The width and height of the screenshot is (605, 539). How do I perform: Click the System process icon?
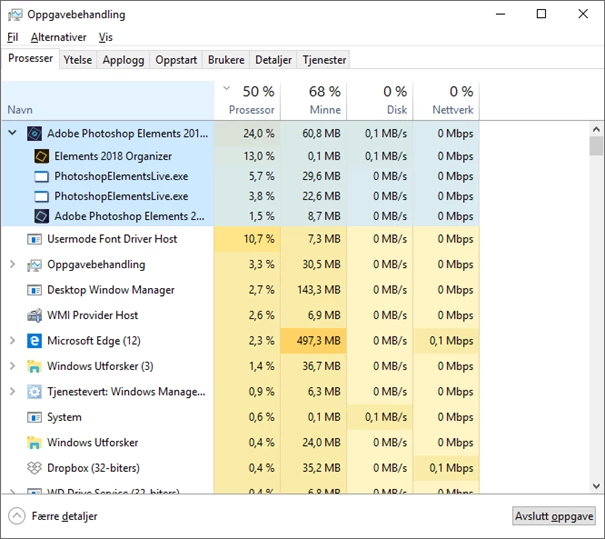tap(34, 417)
